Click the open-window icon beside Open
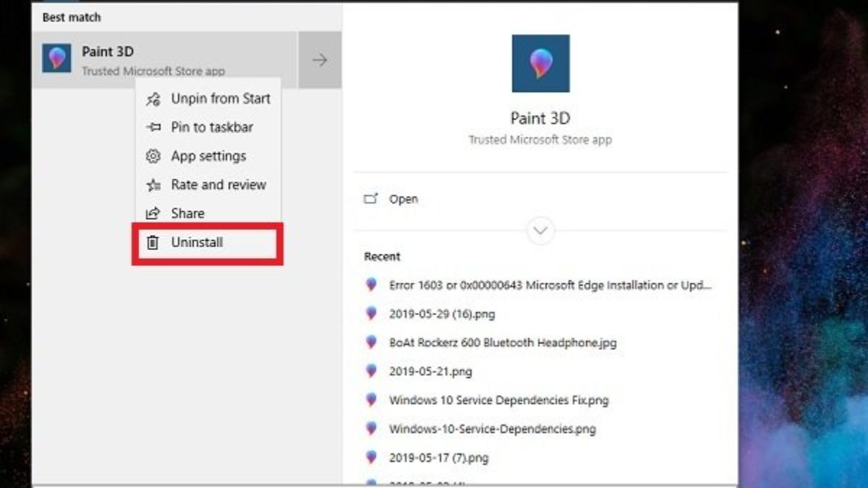This screenshot has width=868, height=488. pos(371,199)
